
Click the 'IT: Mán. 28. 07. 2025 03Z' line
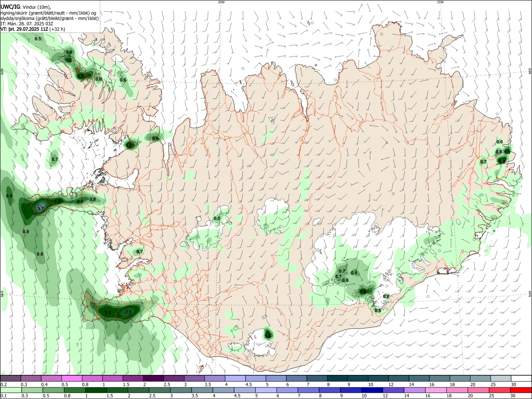pyautogui.click(x=27, y=24)
